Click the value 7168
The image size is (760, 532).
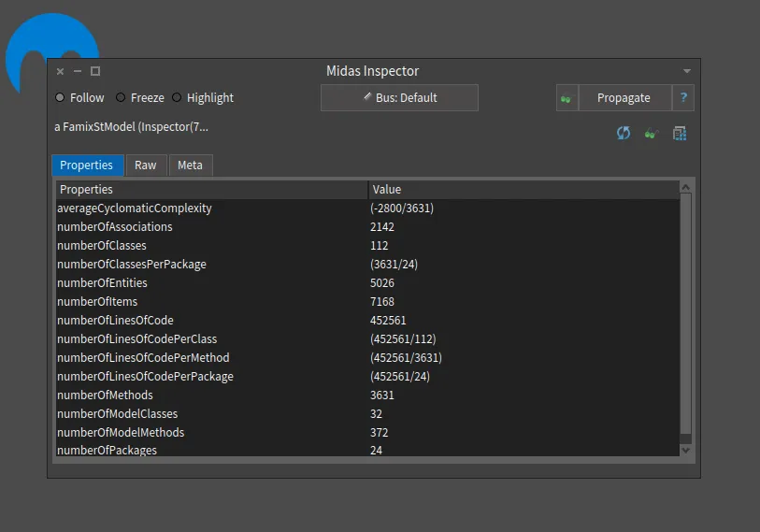(382, 302)
